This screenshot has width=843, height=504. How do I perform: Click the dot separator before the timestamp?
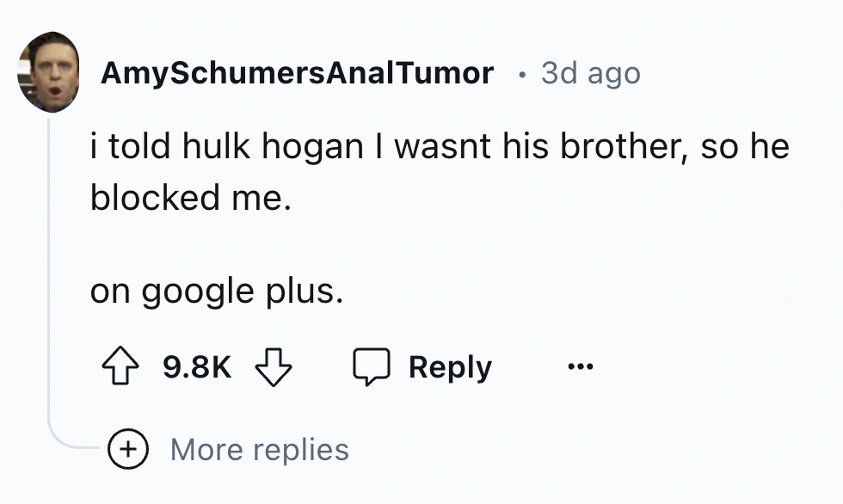521,74
